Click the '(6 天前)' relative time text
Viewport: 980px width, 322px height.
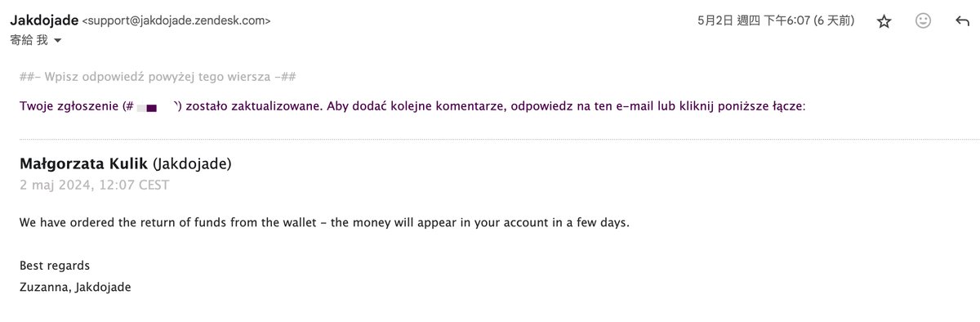835,21
